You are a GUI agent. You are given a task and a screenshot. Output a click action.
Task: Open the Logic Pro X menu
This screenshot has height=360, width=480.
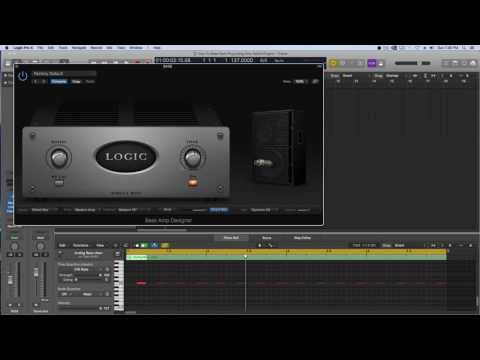pos(23,48)
